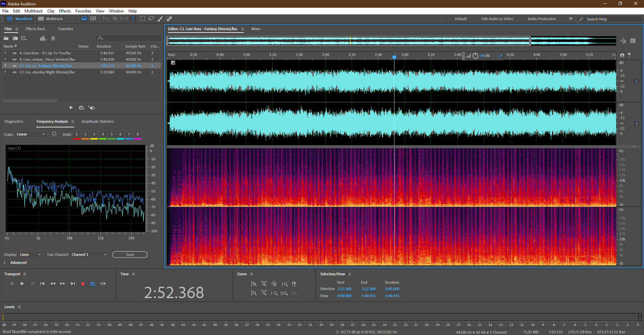Click Reset Zoom Time icon
Viewport: 644px width, 335px height.
[294, 284]
